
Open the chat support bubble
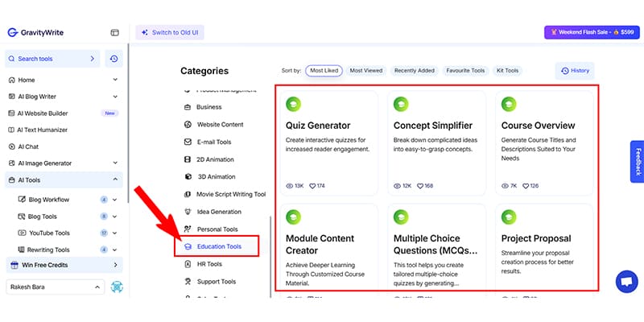tap(626, 282)
